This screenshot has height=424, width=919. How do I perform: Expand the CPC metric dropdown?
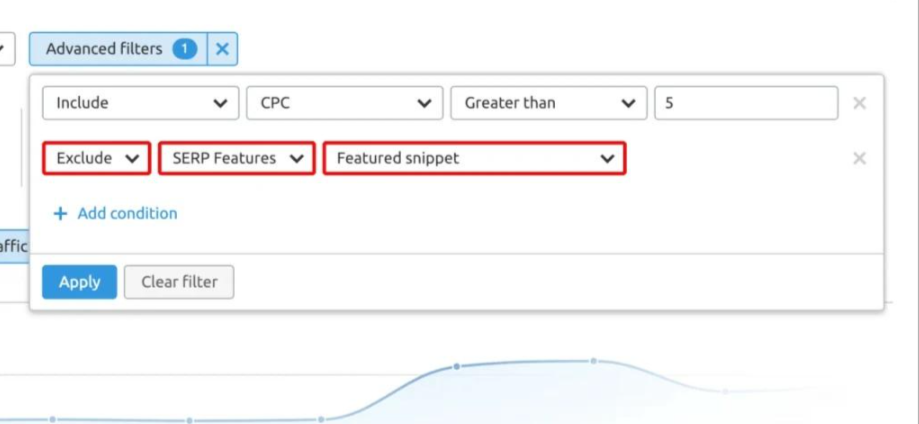point(343,103)
